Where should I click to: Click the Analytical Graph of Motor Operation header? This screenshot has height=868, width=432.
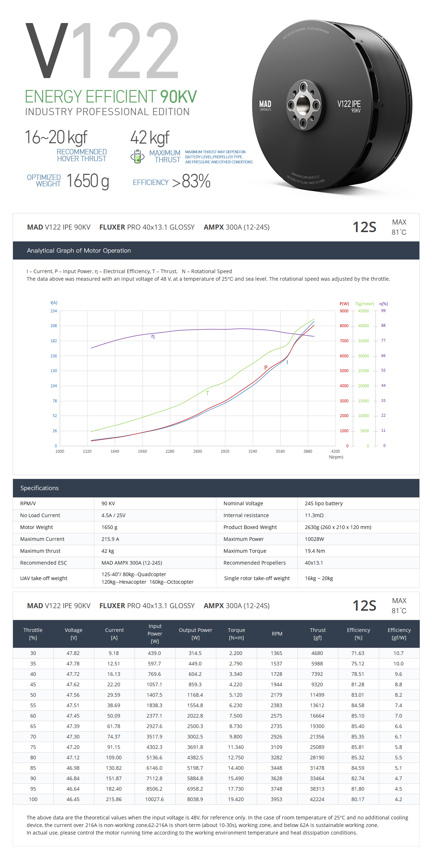[79, 250]
